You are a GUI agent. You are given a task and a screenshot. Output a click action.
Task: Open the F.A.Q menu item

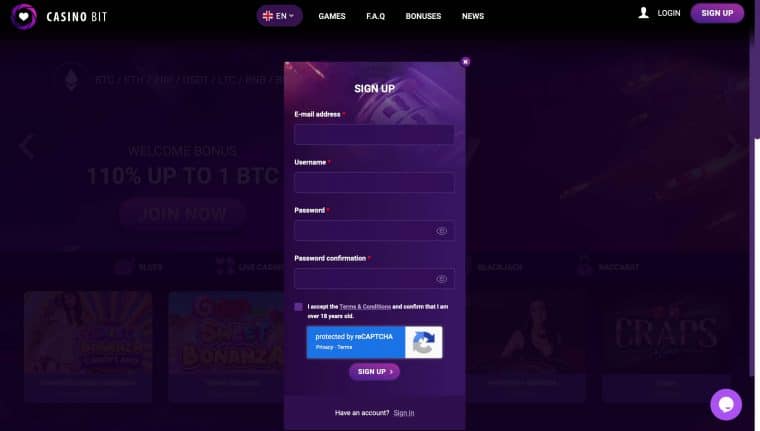pyautogui.click(x=376, y=16)
